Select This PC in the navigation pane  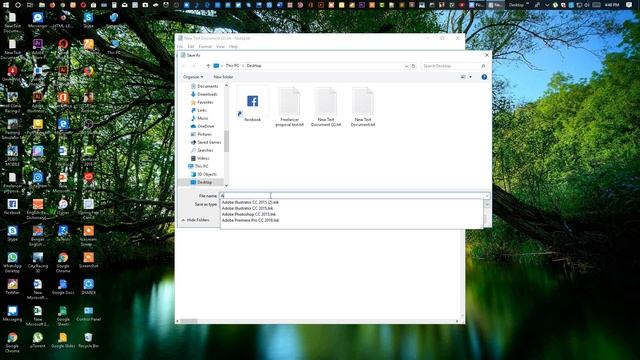click(198, 167)
